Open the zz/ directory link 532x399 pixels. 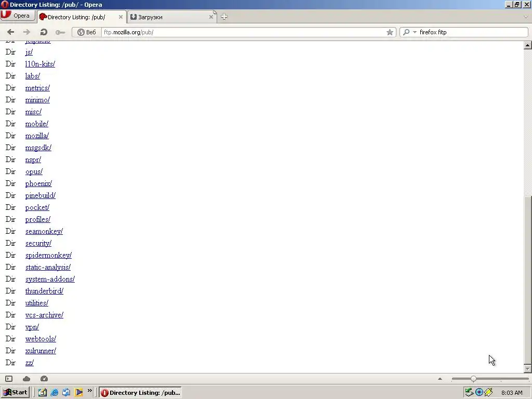pyautogui.click(x=30, y=363)
